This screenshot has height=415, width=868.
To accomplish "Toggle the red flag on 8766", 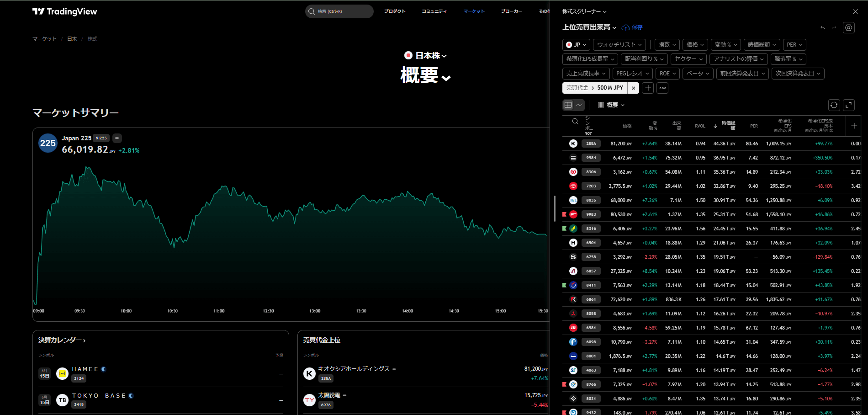I will [565, 384].
